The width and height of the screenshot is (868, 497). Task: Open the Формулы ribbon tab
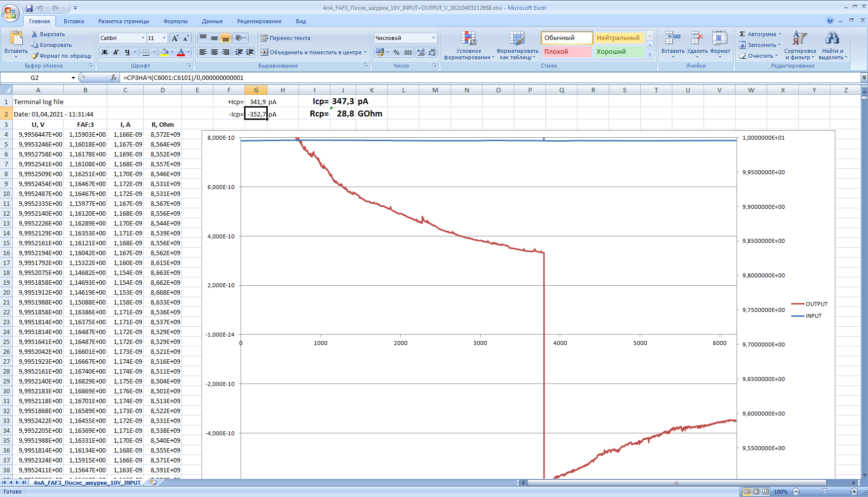175,21
